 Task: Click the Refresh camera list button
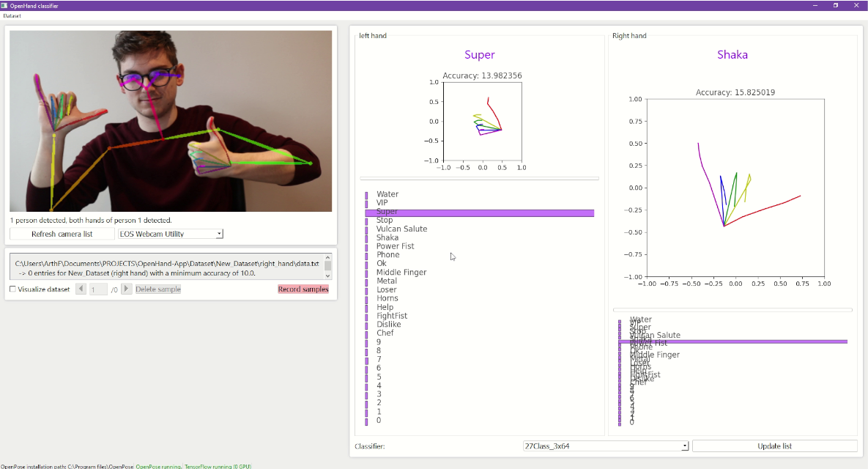(62, 234)
